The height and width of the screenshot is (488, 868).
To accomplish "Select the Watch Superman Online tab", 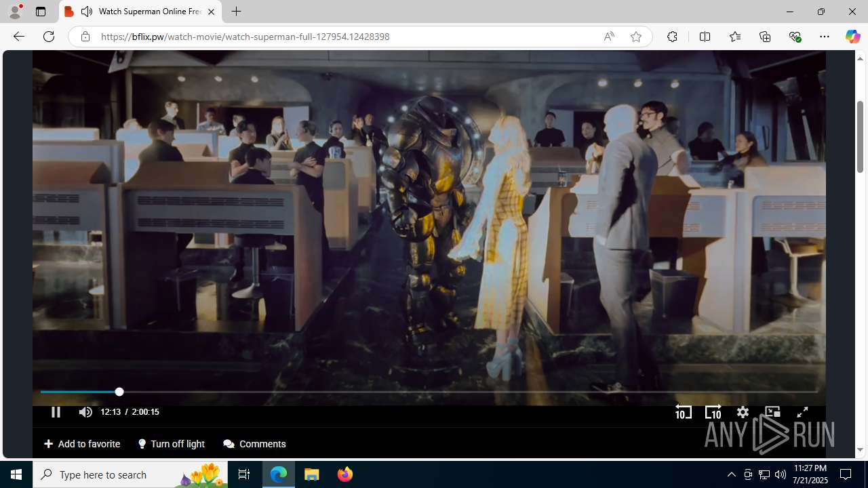I will click(x=140, y=12).
